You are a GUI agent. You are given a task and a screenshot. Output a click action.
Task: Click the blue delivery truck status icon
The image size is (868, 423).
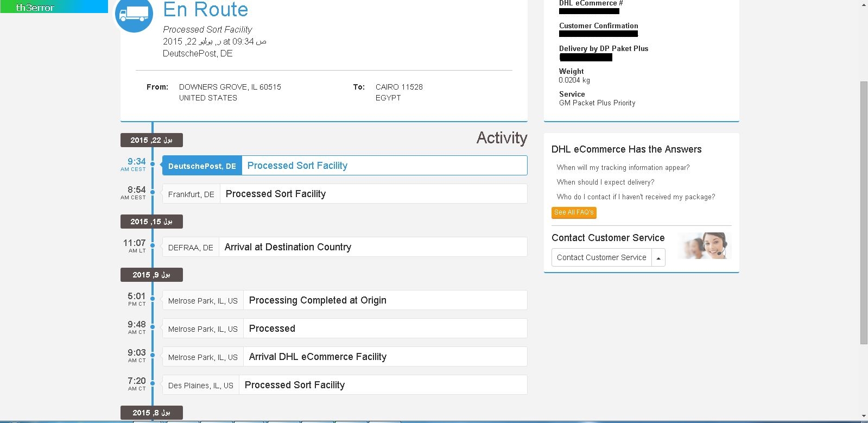[x=134, y=14]
